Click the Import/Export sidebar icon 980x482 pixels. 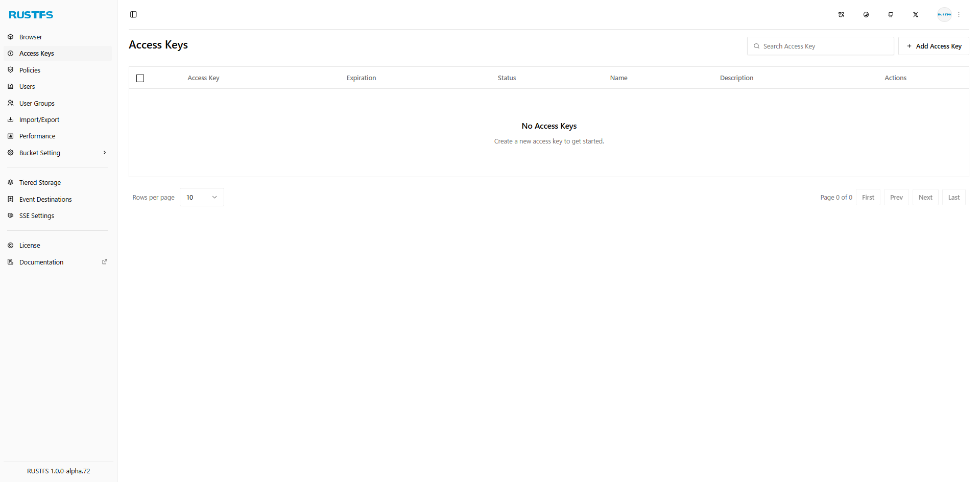10,119
